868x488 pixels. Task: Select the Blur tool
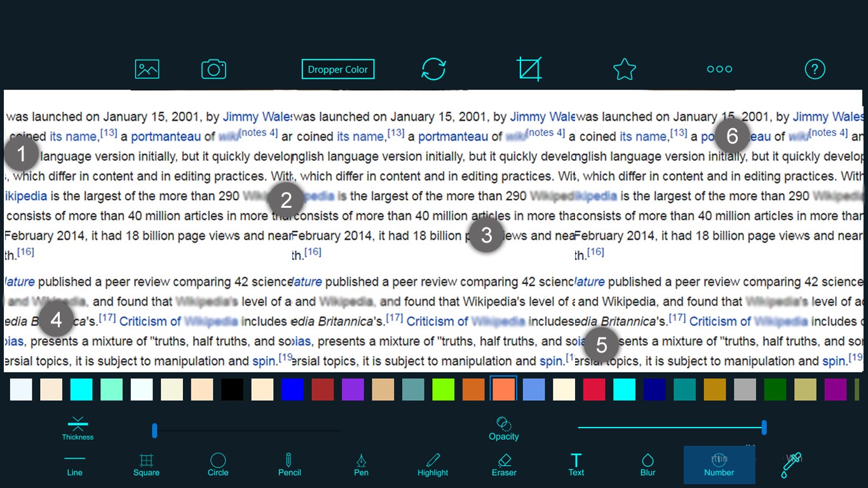tap(648, 465)
